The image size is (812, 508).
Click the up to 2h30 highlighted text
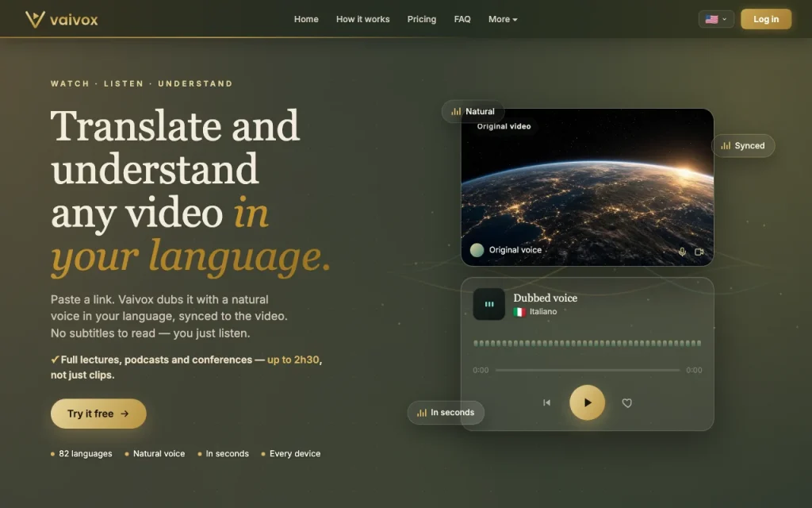point(293,360)
